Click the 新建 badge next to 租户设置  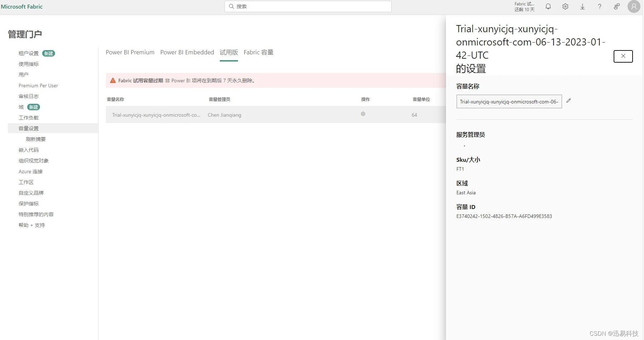pos(49,53)
